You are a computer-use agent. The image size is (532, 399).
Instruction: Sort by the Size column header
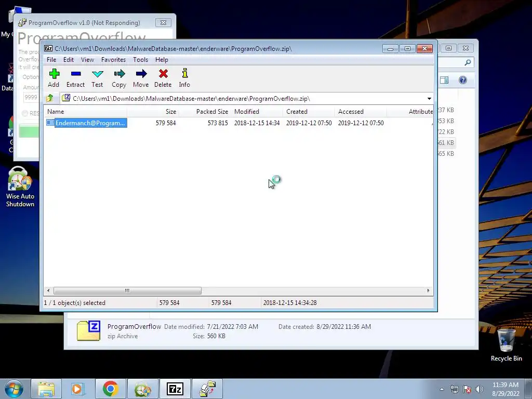[x=153, y=112]
